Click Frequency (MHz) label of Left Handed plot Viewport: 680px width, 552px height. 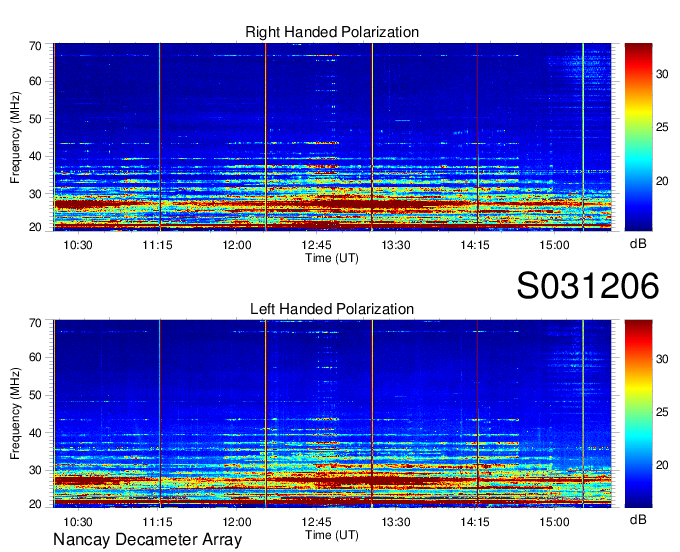15,414
